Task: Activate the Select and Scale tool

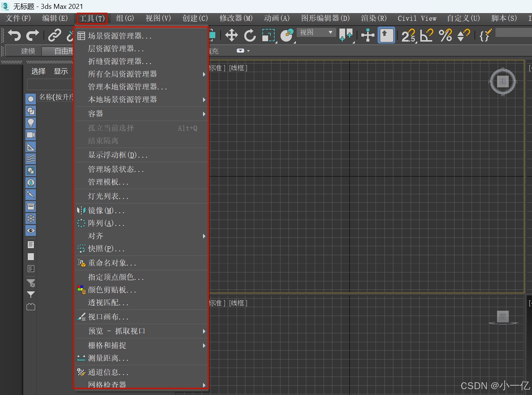Action: click(269, 35)
